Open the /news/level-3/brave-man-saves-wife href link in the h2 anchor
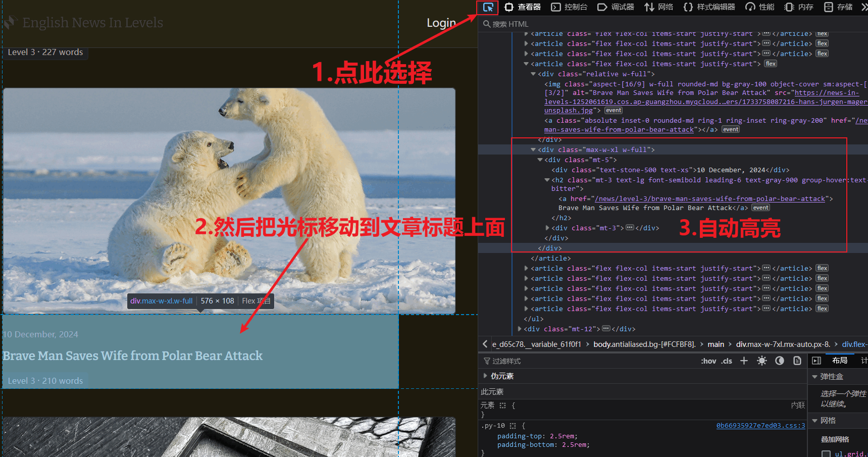This screenshot has width=868, height=457. (710, 199)
